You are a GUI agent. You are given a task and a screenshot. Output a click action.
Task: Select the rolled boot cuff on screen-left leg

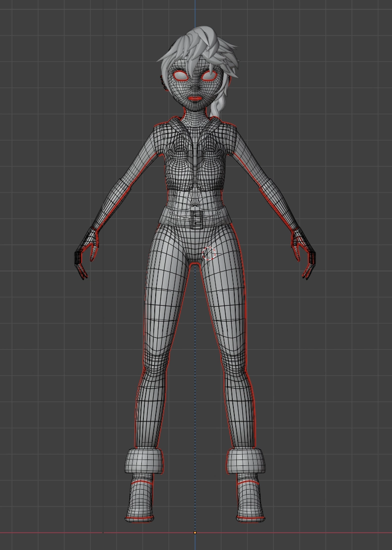(x=144, y=460)
